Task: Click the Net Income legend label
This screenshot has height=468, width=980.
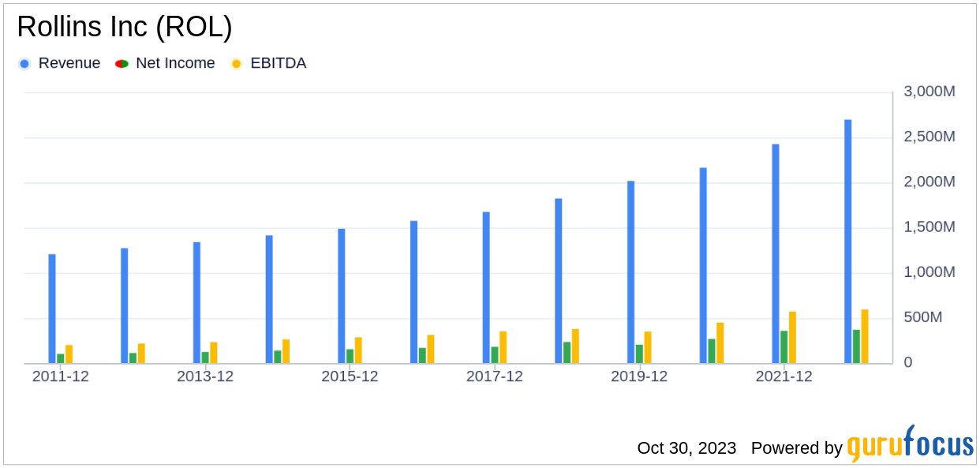Action: pyautogui.click(x=175, y=63)
